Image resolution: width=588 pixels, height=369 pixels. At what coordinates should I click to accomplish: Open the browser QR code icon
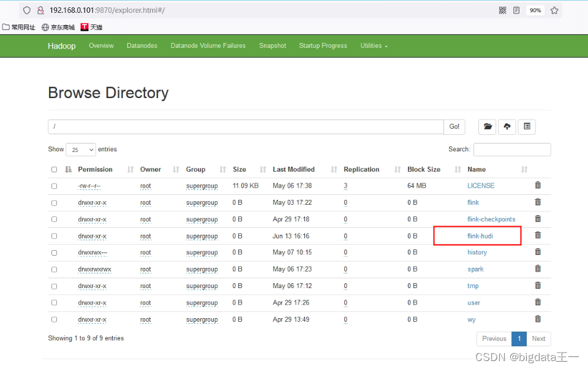click(x=502, y=10)
